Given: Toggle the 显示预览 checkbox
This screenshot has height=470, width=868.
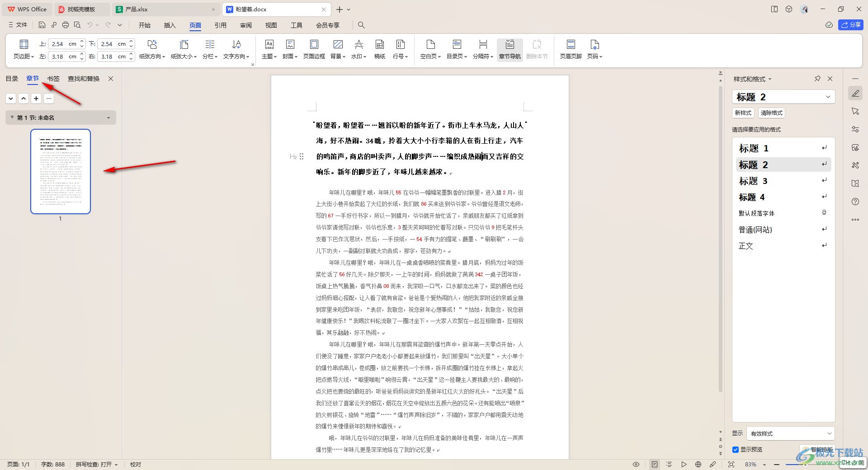Looking at the screenshot, I should point(736,450).
